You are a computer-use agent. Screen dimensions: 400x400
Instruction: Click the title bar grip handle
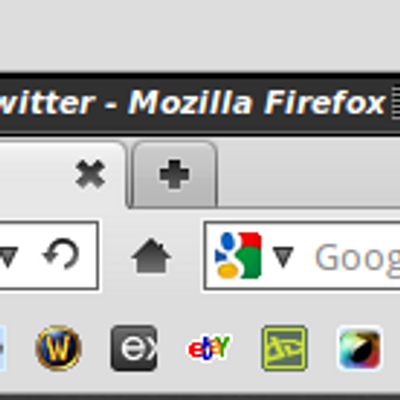point(395,103)
